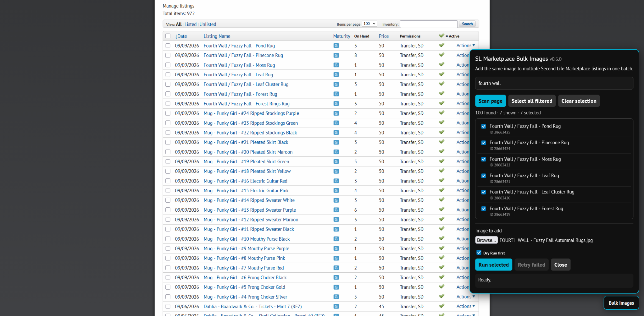Tick the select-all checkbox in table header
Screen dimensions: 644x316
168,36
